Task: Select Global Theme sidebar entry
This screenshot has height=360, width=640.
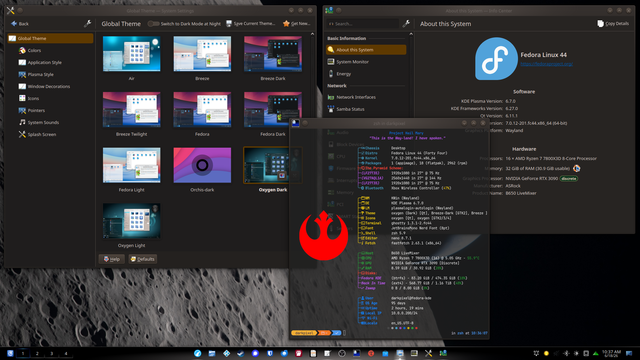Action: tap(51, 38)
